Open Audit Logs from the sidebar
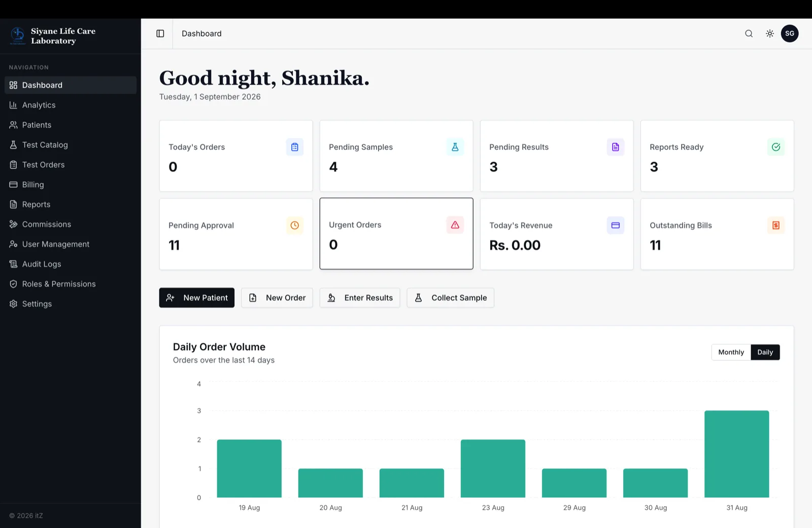This screenshot has width=812, height=528. (71, 264)
